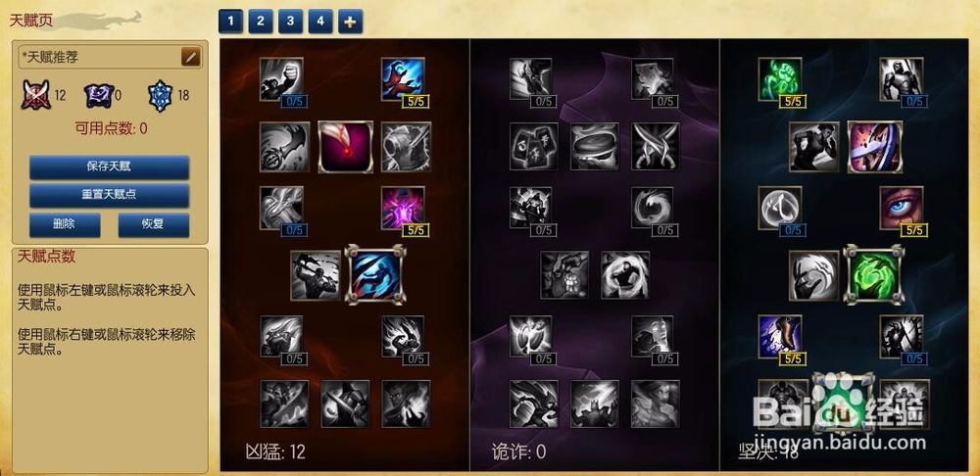Select the green hand Recovery mastery

tap(780, 79)
